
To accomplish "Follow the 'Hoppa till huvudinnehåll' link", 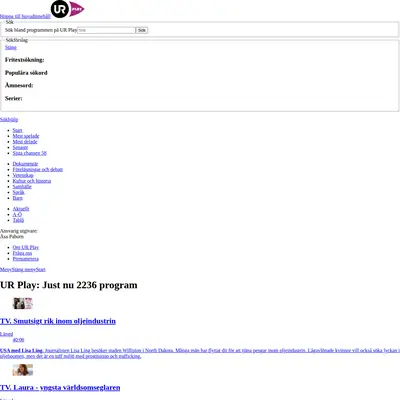I will [x=25, y=16].
